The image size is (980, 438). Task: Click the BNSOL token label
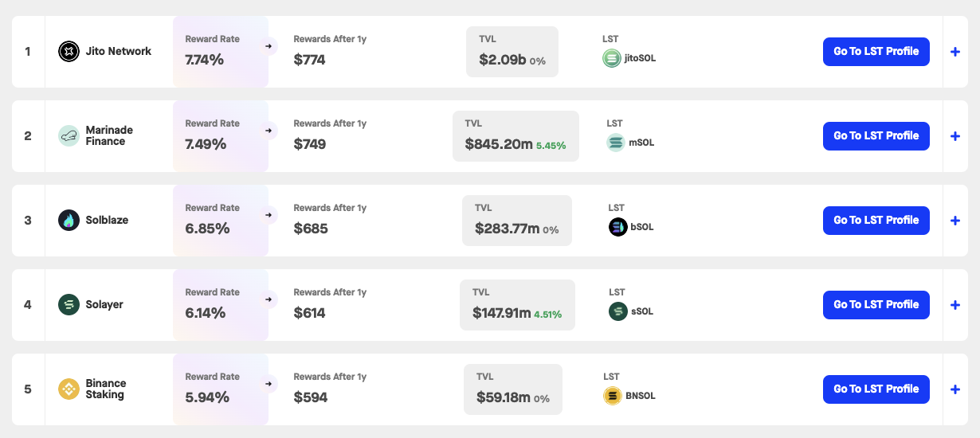pos(641,396)
